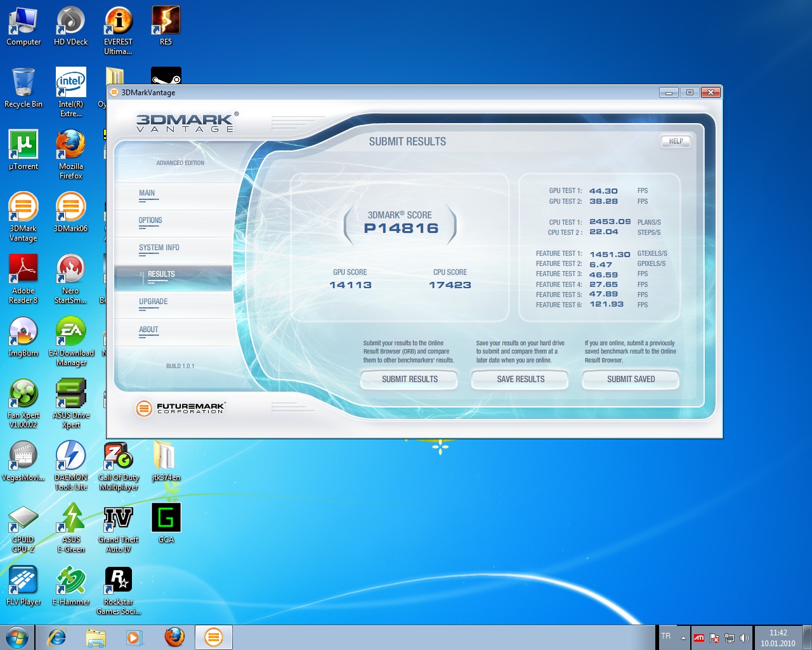Screen dimensions: 812x650
Task: Select the jtk374en folder
Action: click(166, 461)
